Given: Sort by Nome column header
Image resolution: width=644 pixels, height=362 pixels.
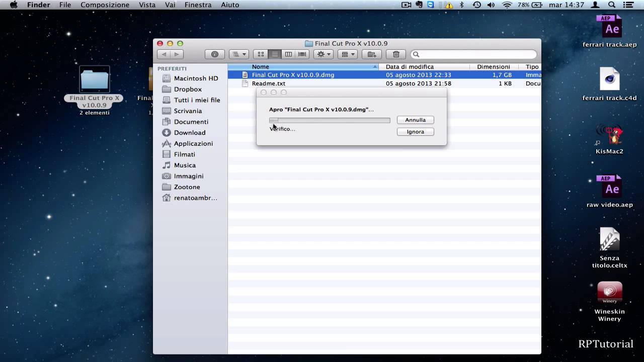Looking at the screenshot, I should pyautogui.click(x=303, y=67).
